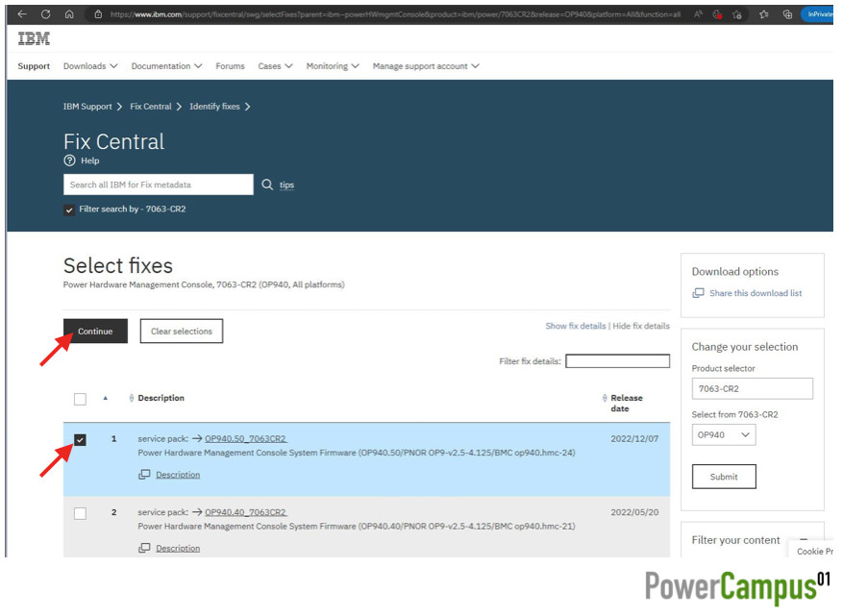Click the browser back arrow
Screen dimensions: 842x616
tap(22, 14)
